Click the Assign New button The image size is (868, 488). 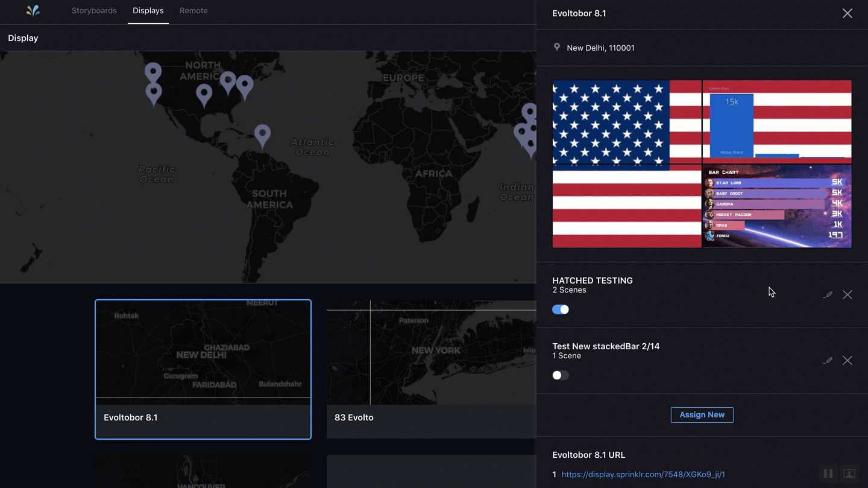(702, 415)
